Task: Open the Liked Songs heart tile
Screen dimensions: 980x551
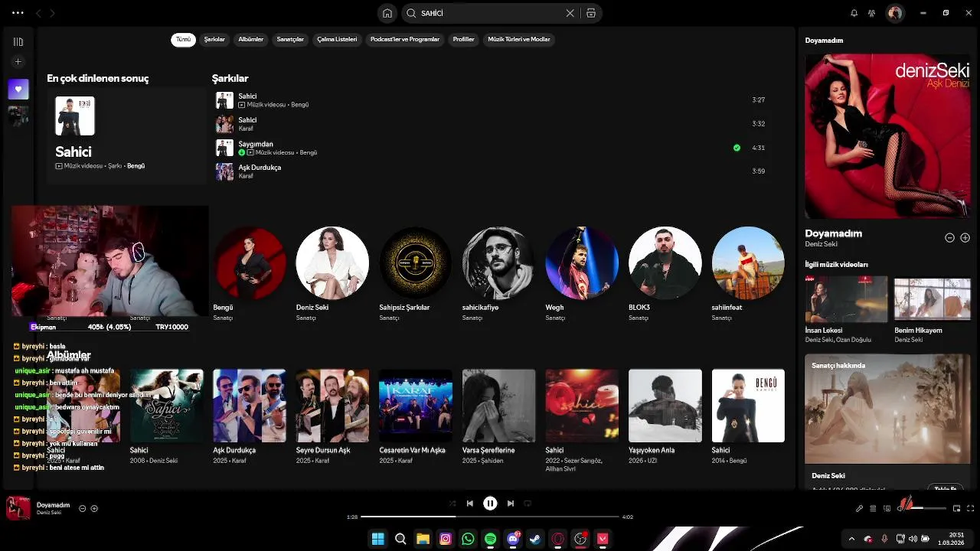Action: 18,89
